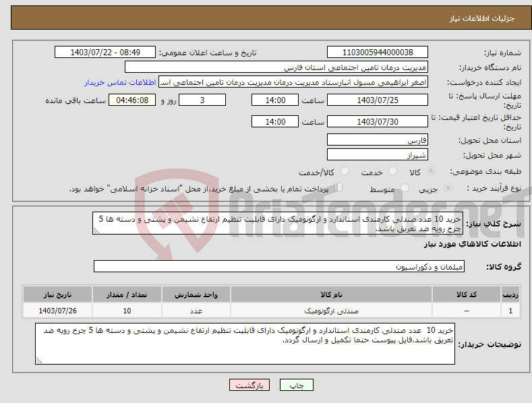Select the کالا/خدمت radio button
The height and width of the screenshot is (403, 532).
(345, 171)
